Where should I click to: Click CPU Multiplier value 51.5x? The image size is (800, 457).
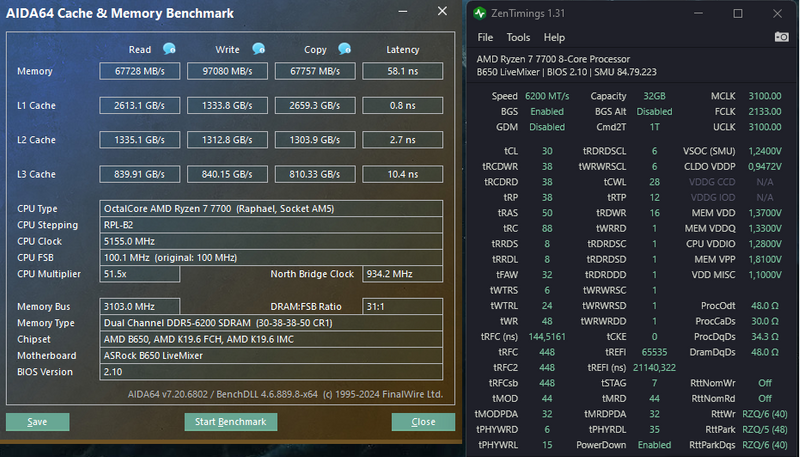[x=140, y=274]
